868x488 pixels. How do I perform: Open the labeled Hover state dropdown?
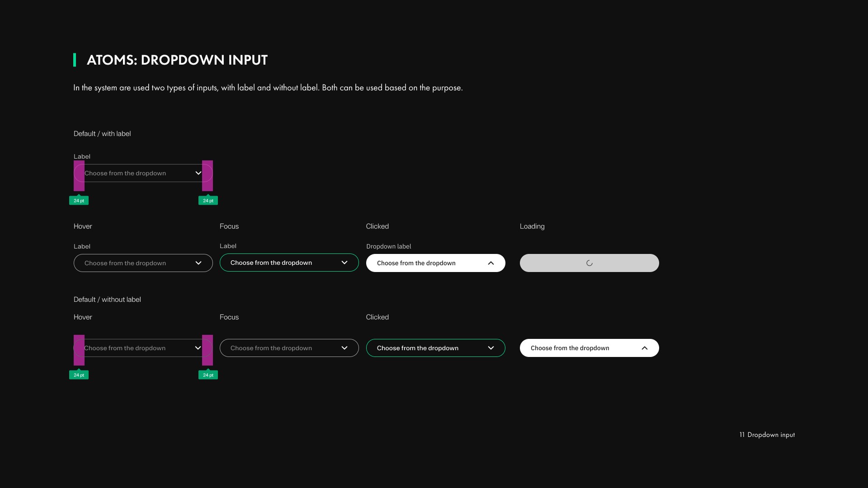click(x=136, y=263)
